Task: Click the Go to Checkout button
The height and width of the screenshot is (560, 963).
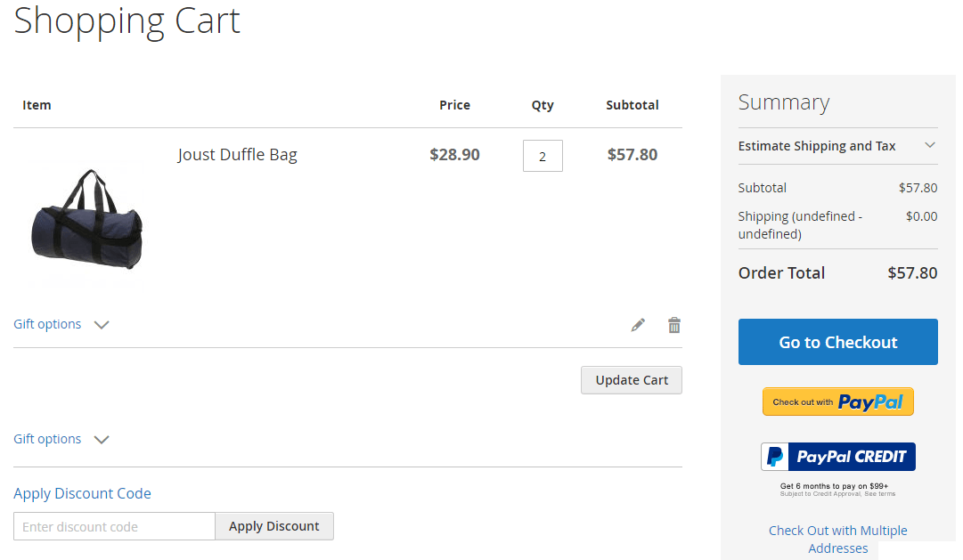Action: tap(837, 342)
